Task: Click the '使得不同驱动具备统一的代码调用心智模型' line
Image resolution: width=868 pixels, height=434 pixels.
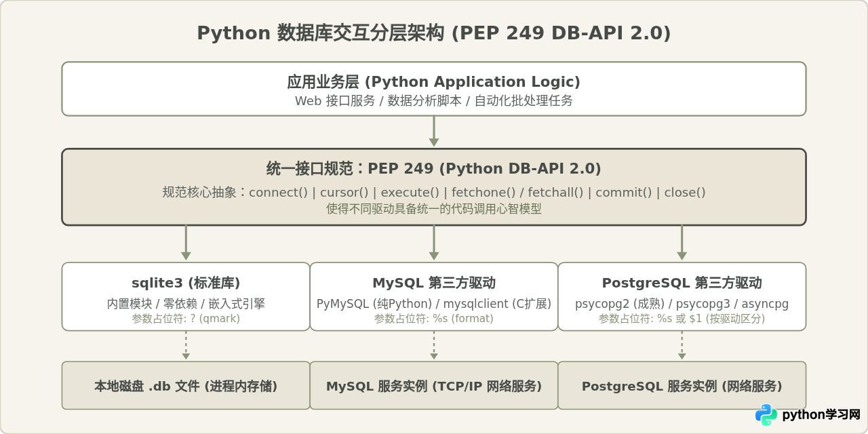Action: [x=434, y=209]
